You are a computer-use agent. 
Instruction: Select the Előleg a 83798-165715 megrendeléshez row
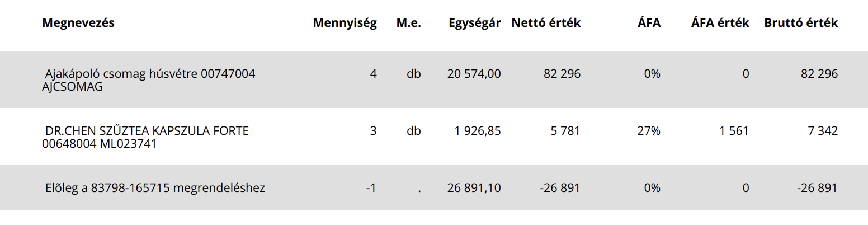[434, 188]
